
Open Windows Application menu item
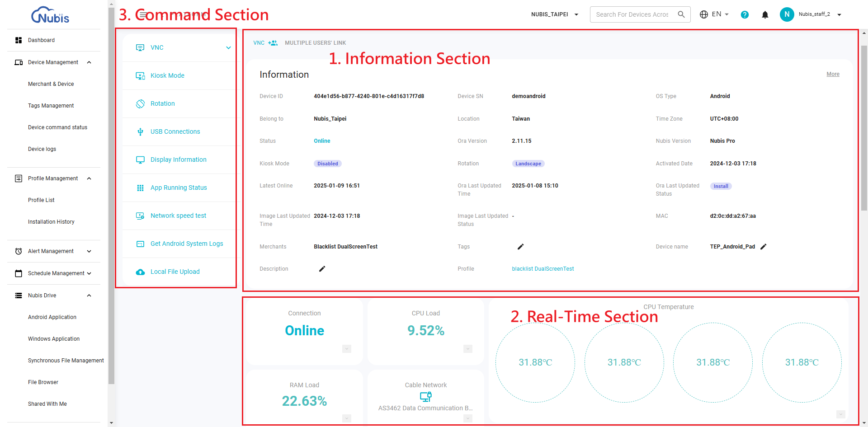coord(54,339)
